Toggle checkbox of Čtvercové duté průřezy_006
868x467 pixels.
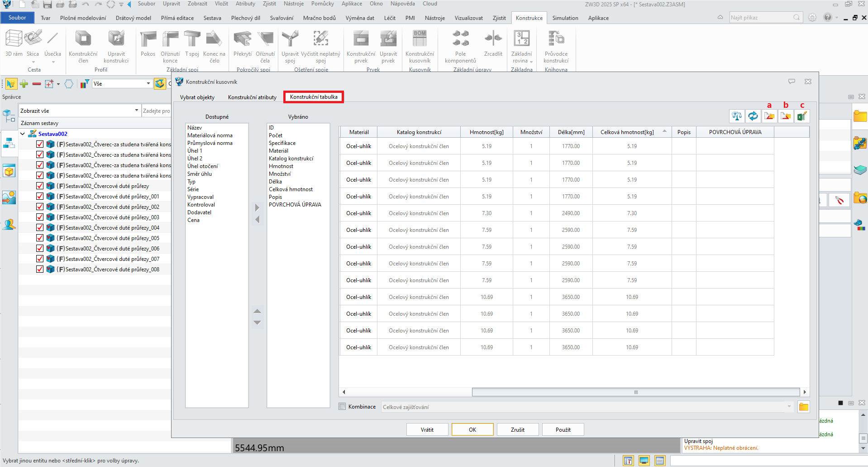click(40, 248)
